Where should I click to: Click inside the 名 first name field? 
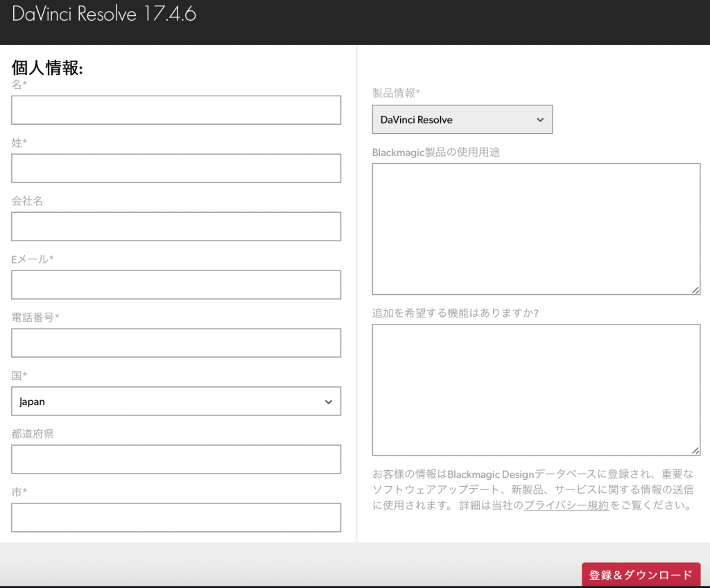click(x=175, y=110)
